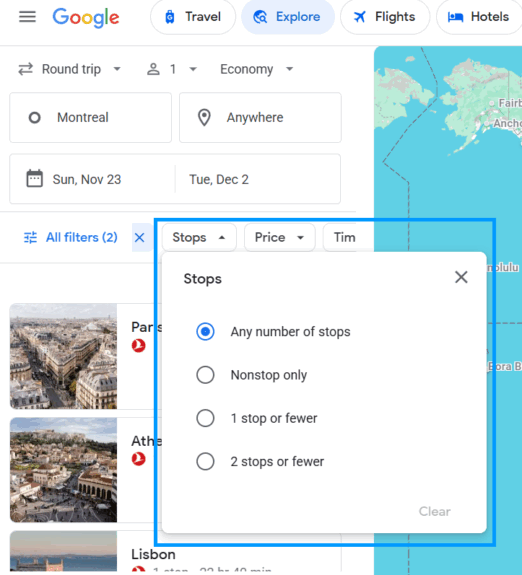Click the round trip arrows icon
Image resolution: width=522 pixels, height=575 pixels.
[x=26, y=69]
